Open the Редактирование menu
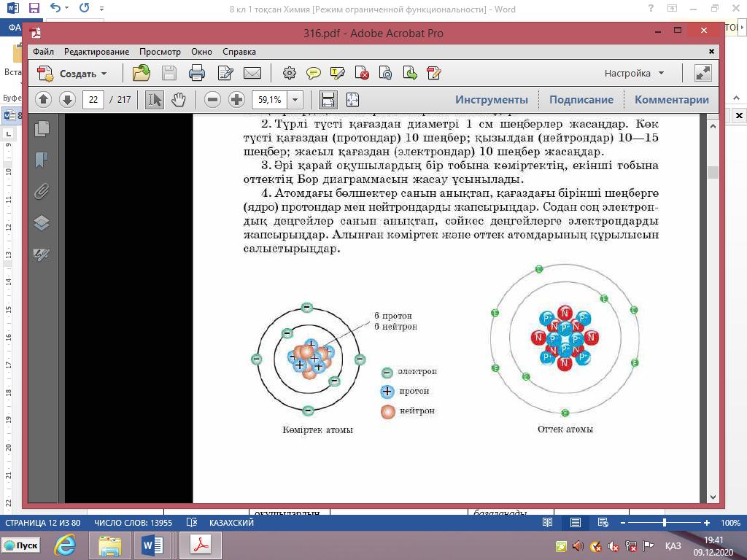The height and width of the screenshot is (560, 747). tap(96, 52)
